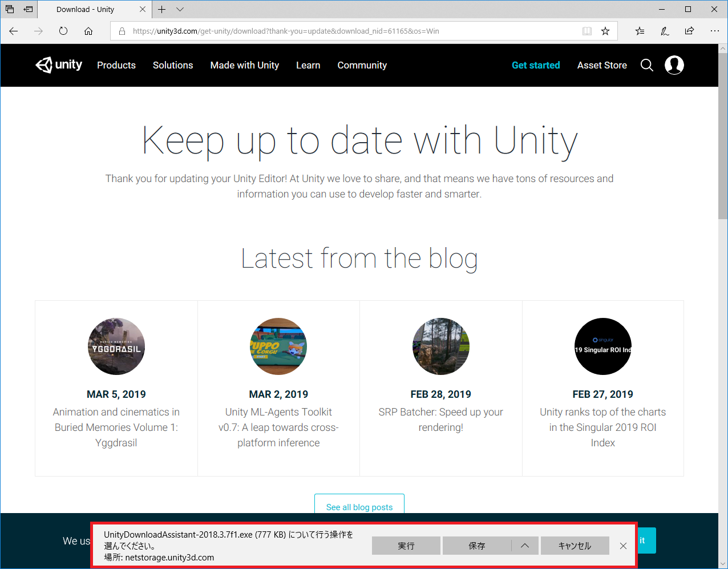
Task: Open the Puppo Corgi blog thumbnail
Action: (x=278, y=346)
